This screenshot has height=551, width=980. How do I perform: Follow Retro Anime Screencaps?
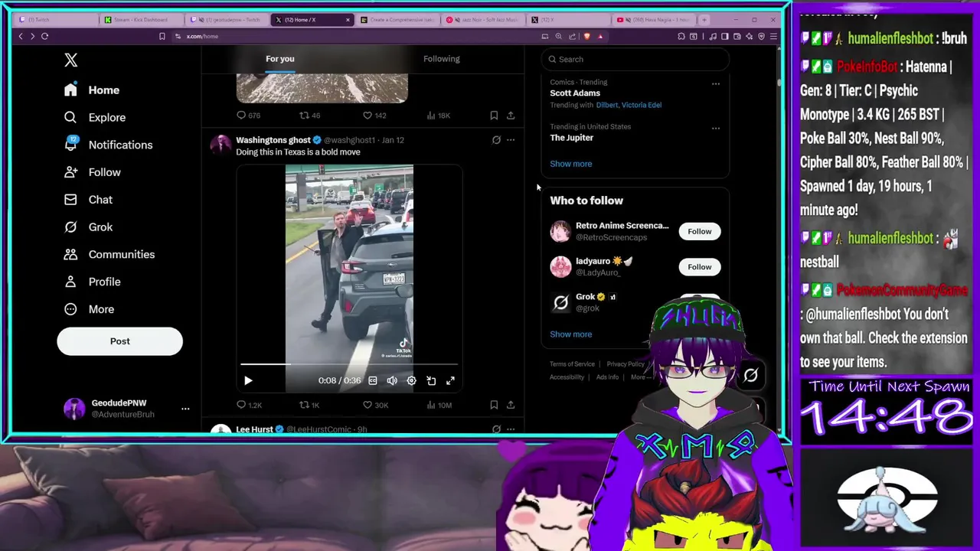pos(699,231)
